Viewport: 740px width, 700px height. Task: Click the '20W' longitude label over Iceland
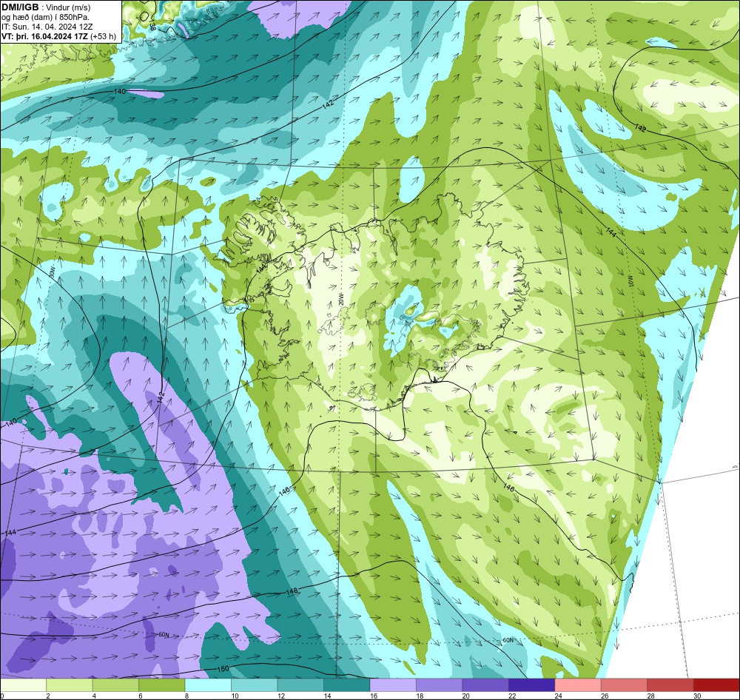341,300
